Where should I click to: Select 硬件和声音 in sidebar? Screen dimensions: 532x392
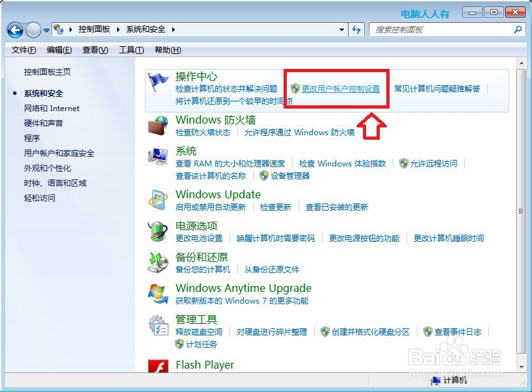[x=44, y=124]
